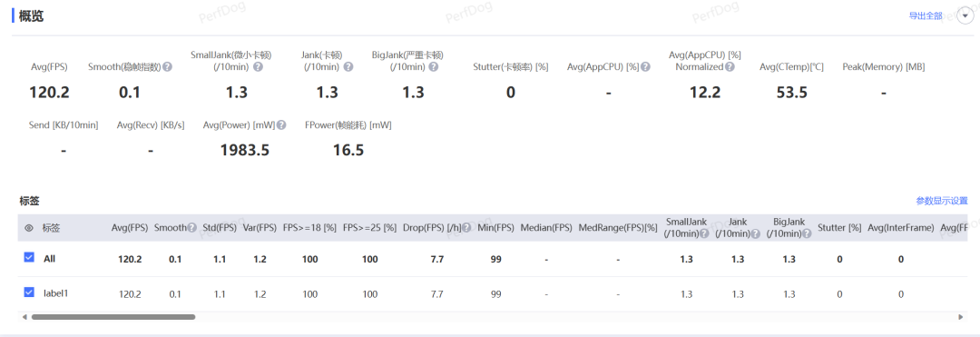Click Stutter(卡顿率) value 0 in overview
Image resolution: width=980 pixels, height=337 pixels.
511,93
